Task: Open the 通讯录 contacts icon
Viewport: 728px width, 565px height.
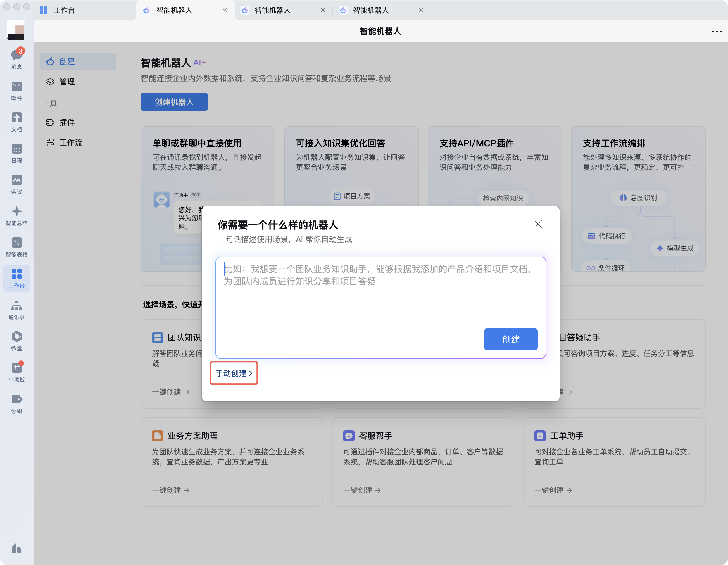Action: [16, 306]
